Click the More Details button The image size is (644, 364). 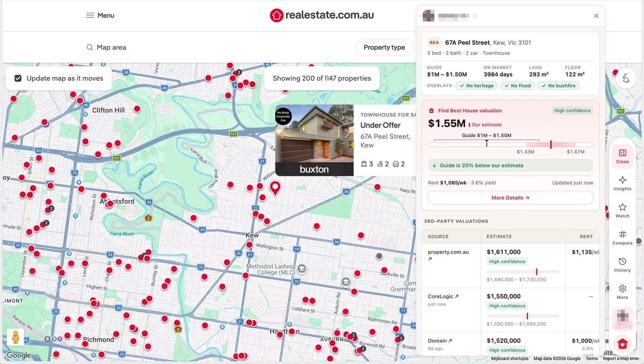coord(510,198)
